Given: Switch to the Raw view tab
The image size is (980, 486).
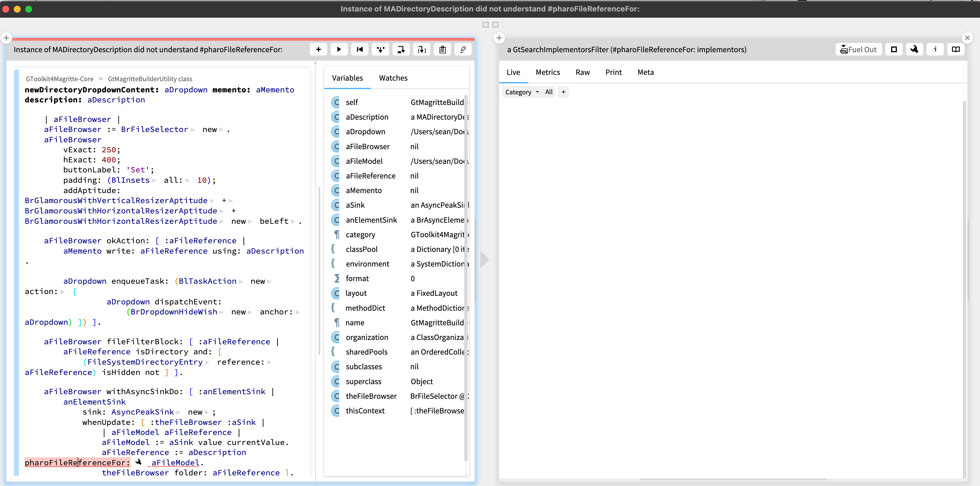Looking at the screenshot, I should [x=583, y=72].
